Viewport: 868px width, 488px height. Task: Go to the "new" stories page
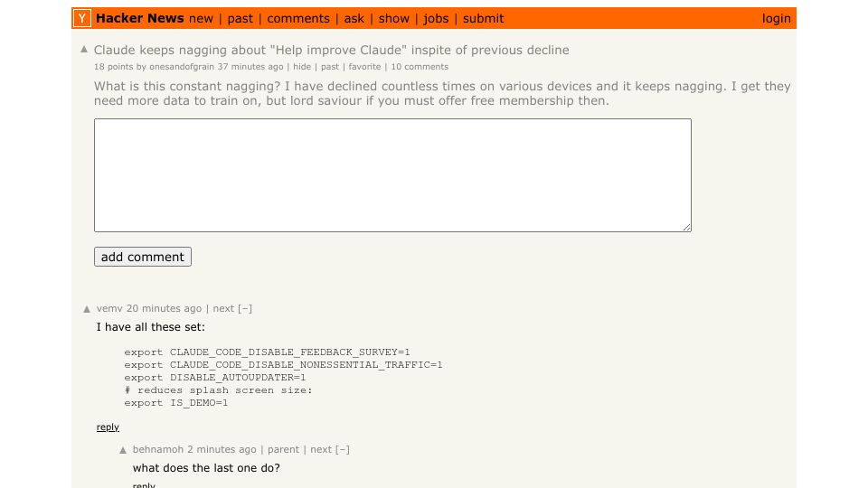(201, 19)
